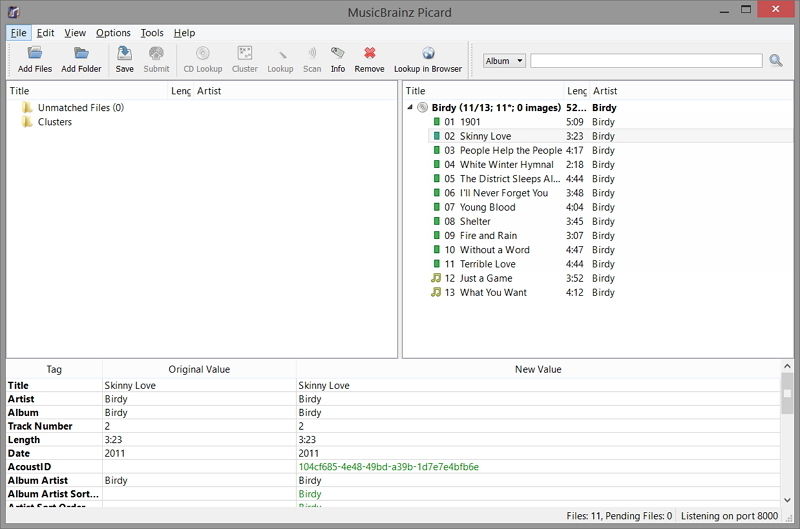Click the Tag column header
Image resolution: width=800 pixels, height=529 pixels.
pos(54,369)
